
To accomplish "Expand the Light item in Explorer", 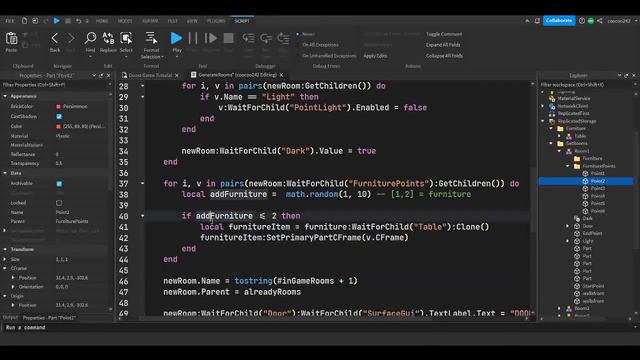I will pos(568,241).
